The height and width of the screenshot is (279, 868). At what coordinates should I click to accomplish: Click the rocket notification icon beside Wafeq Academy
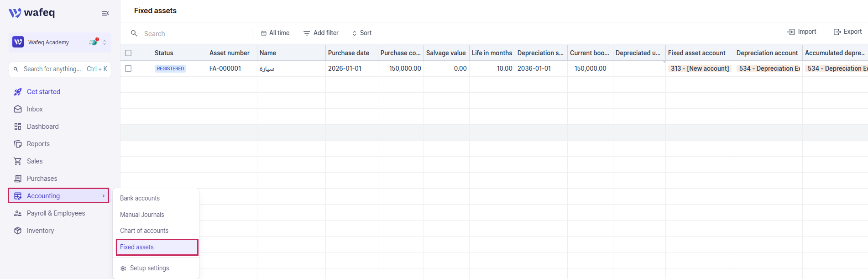pyautogui.click(x=94, y=42)
